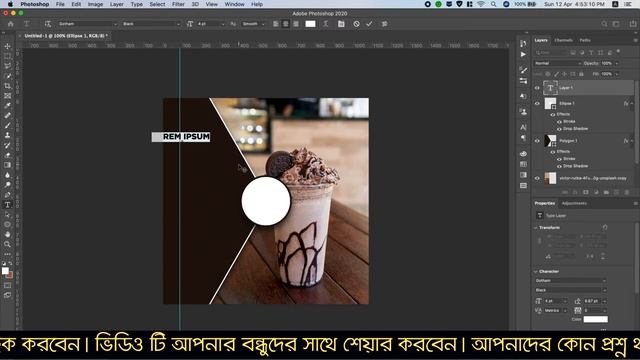Cancel current text edits
Viewport: 640px width, 360px height.
356,24
